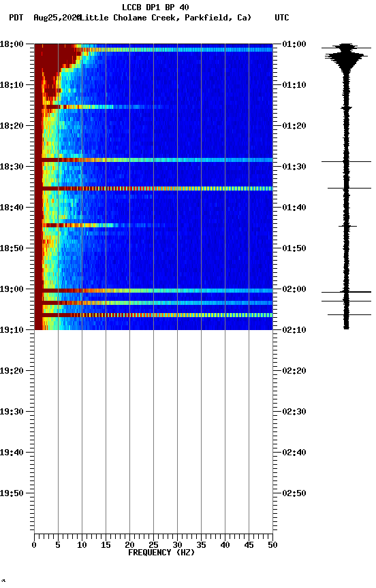Select the 0 Hz frequency axis label
The image size is (376, 588).
click(x=34, y=545)
